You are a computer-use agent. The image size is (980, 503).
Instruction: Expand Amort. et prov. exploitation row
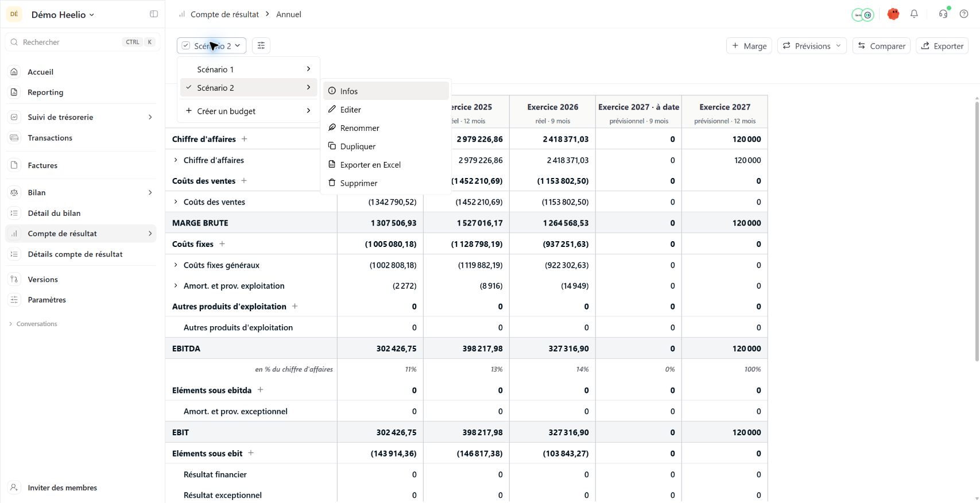[x=176, y=286]
